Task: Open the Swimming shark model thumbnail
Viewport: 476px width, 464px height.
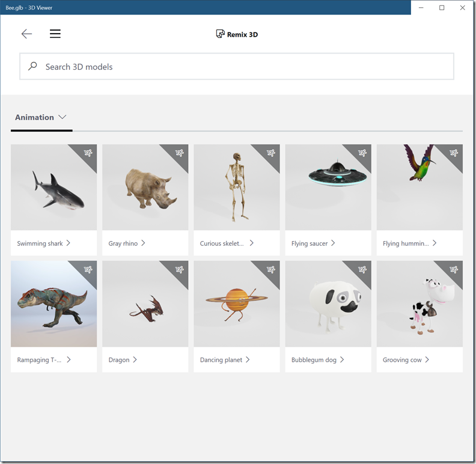Action: point(53,188)
